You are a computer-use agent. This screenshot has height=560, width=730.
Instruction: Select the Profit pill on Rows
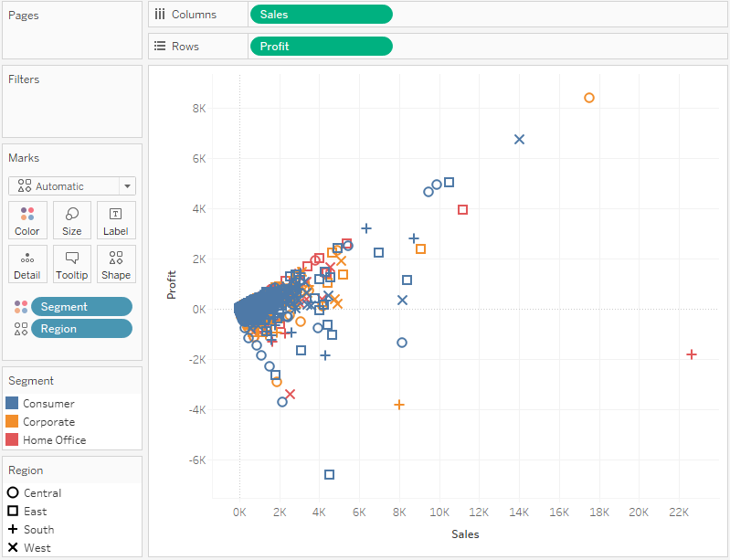(320, 46)
